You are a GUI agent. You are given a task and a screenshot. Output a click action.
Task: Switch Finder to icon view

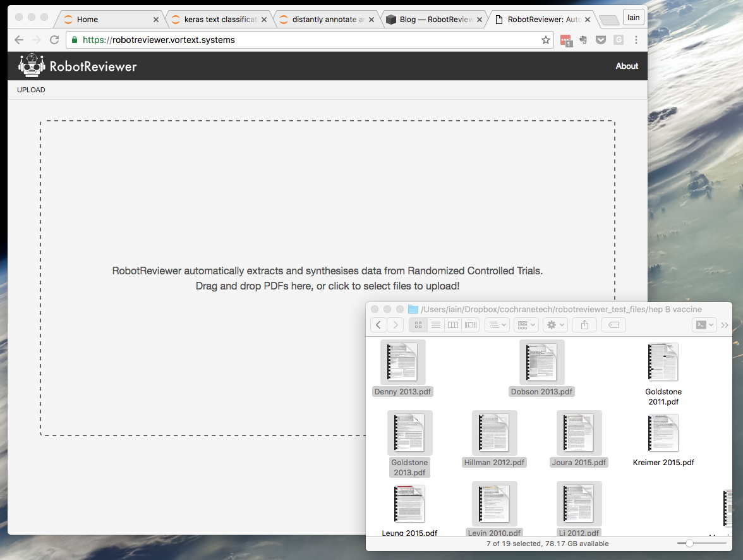click(418, 325)
